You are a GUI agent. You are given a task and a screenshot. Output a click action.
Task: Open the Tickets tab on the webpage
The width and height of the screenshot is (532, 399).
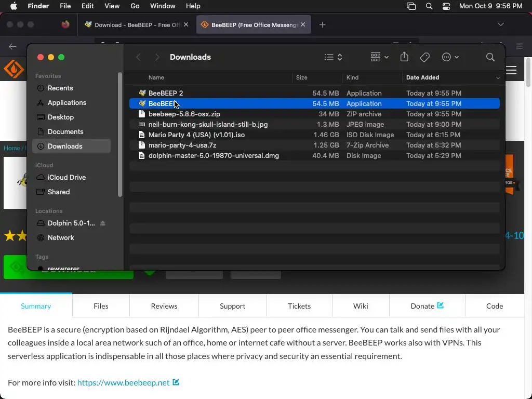(x=299, y=306)
